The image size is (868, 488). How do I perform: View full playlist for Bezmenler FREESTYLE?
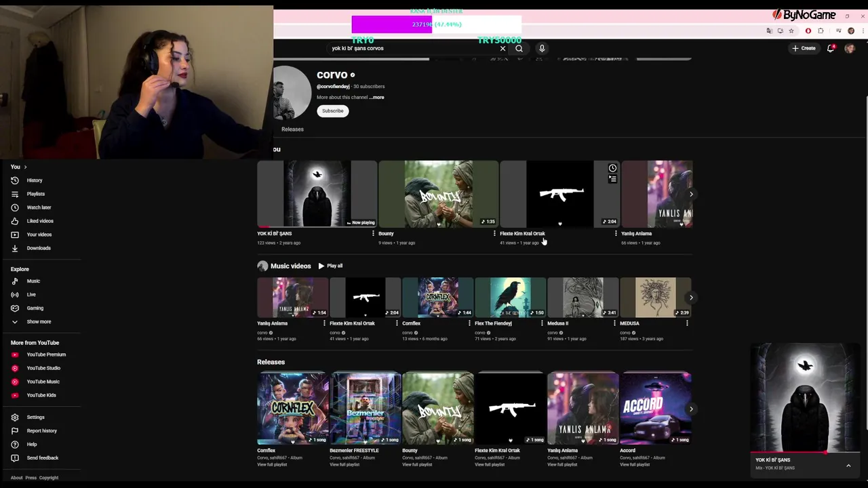click(344, 464)
